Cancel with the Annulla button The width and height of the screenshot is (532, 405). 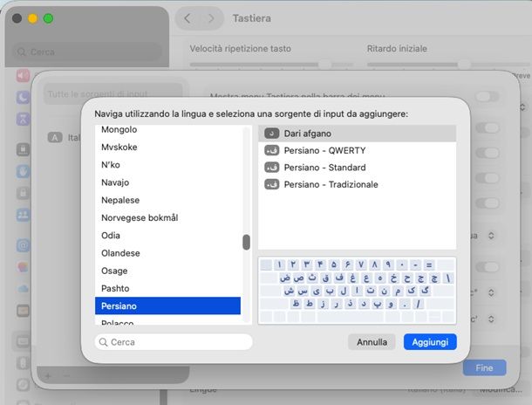pos(372,342)
